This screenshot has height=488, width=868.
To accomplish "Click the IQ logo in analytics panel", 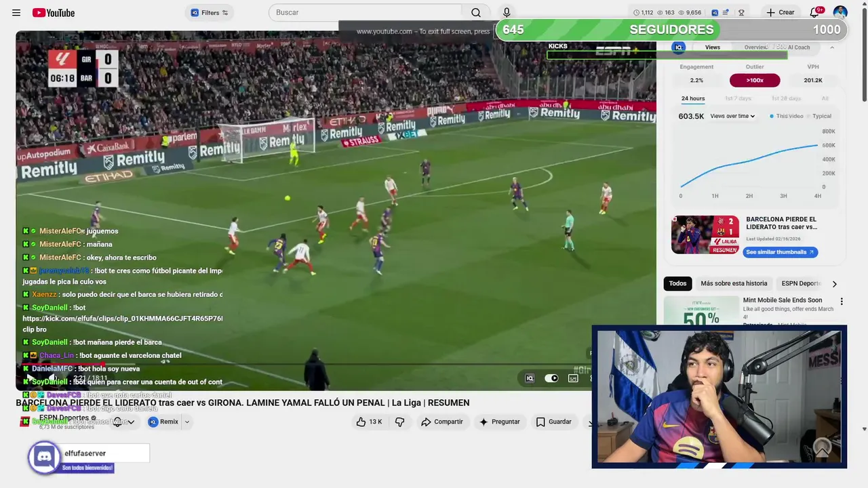I will tap(678, 47).
